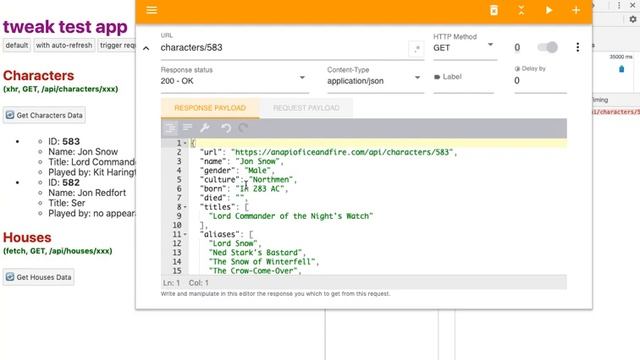Collapse the JSON root fold arrow on line 1

[185, 143]
